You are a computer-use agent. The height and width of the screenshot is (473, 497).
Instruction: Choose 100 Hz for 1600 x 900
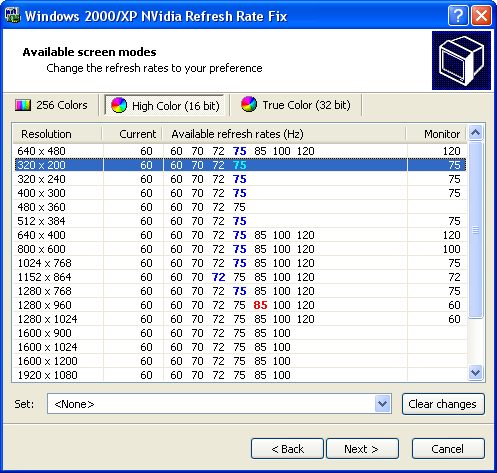click(x=282, y=333)
